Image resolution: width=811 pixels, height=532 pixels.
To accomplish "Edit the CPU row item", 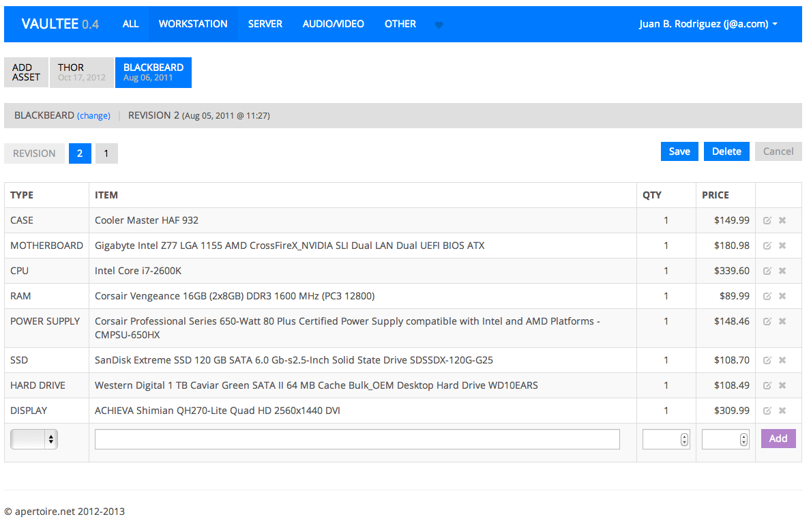I will [x=767, y=271].
